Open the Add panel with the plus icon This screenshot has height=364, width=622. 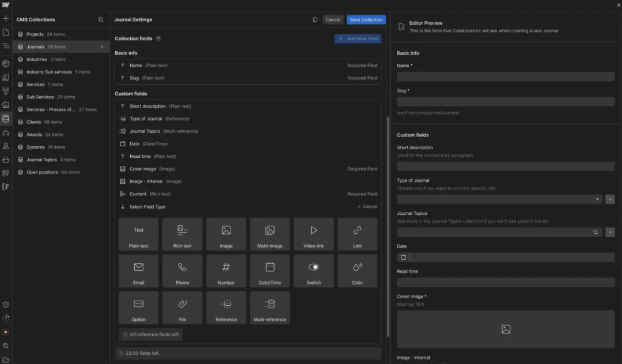(x=6, y=18)
